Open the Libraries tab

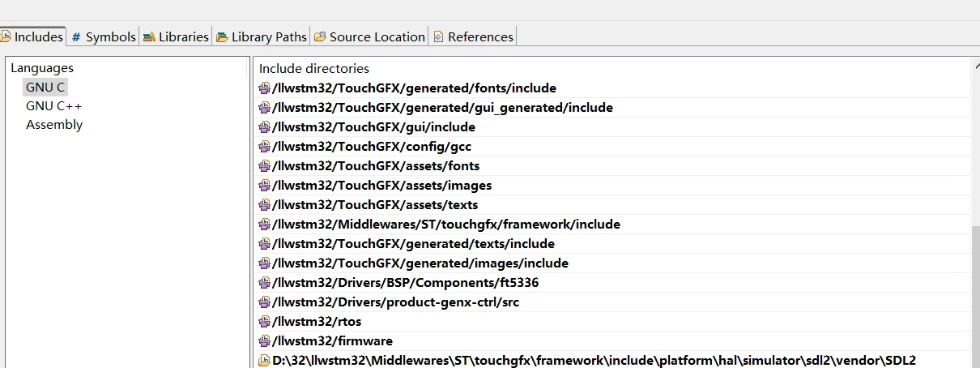[176, 36]
